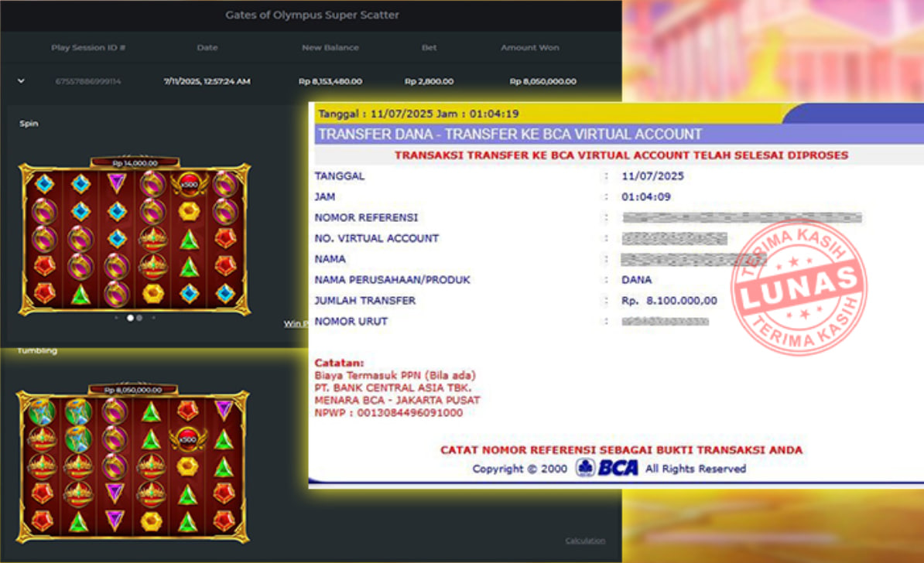Open the Tumbling slot grid thumbnail
924x563 pixels.
pyautogui.click(x=133, y=463)
